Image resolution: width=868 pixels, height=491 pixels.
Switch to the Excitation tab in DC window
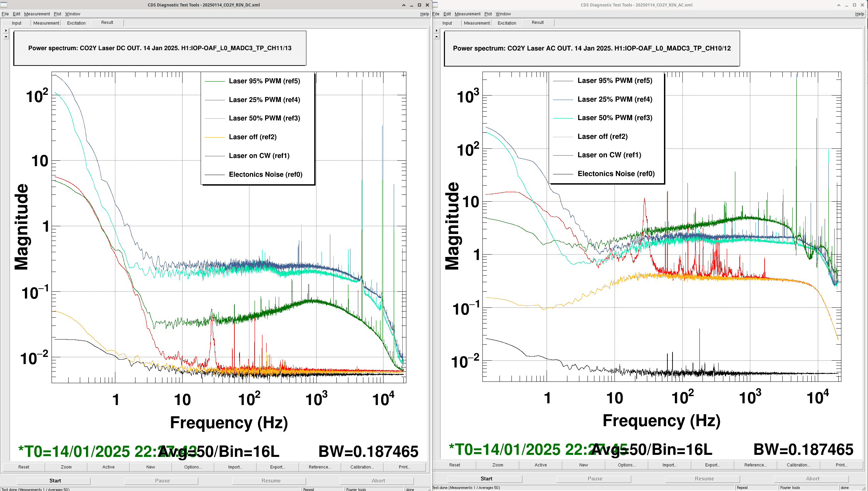[x=76, y=23]
